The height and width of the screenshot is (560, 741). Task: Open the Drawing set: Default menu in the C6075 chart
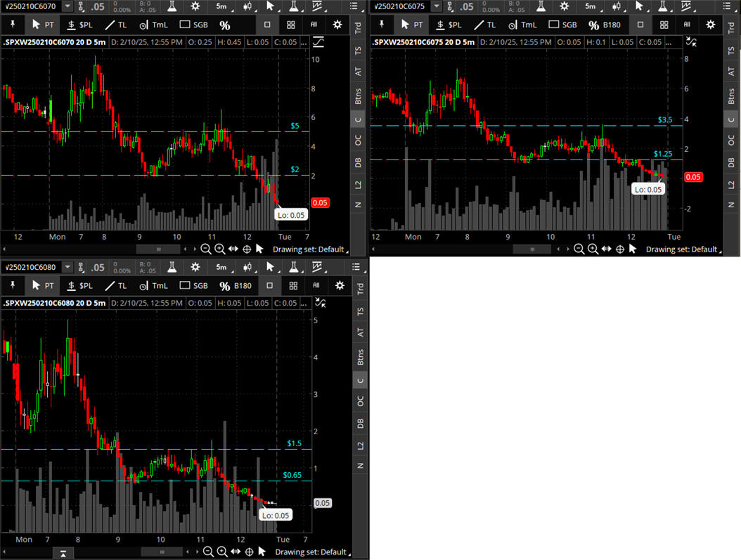click(684, 249)
